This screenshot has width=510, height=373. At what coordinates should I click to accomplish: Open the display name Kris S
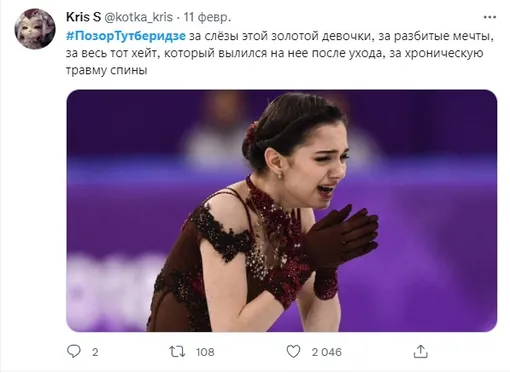tap(83, 17)
